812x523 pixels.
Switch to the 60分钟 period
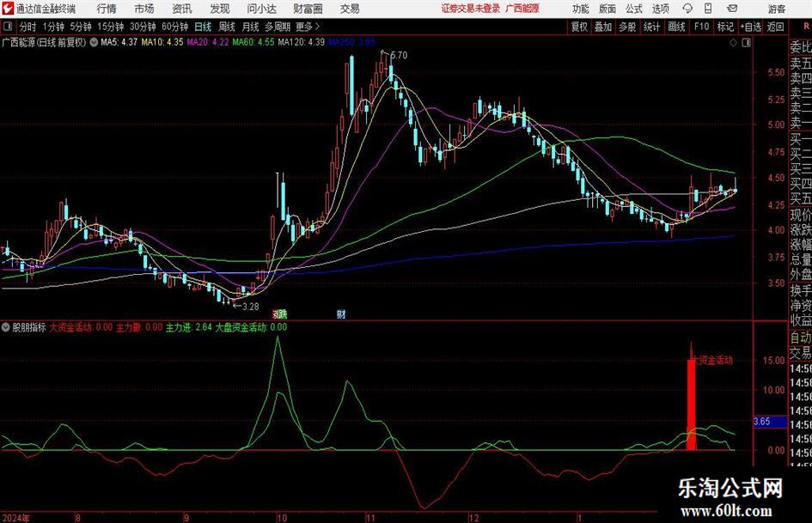tap(174, 27)
